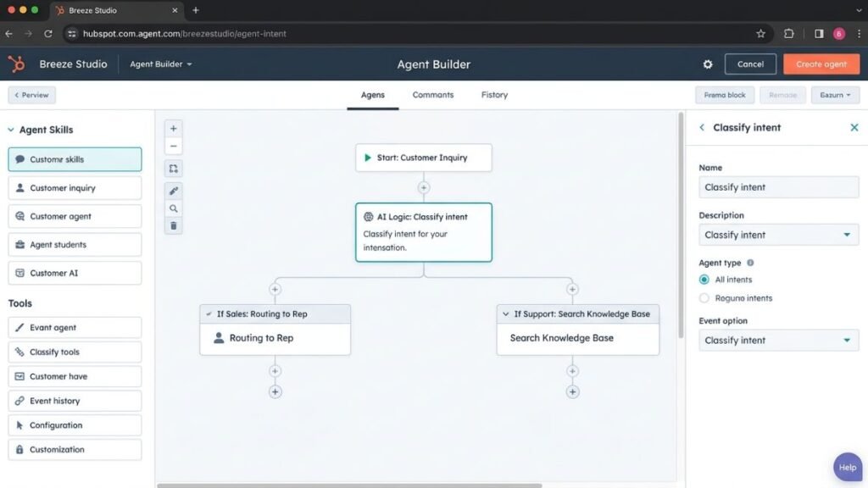Zoom out with the minus canvas tool
Viewport: 868px width, 488px height.
[x=173, y=146]
